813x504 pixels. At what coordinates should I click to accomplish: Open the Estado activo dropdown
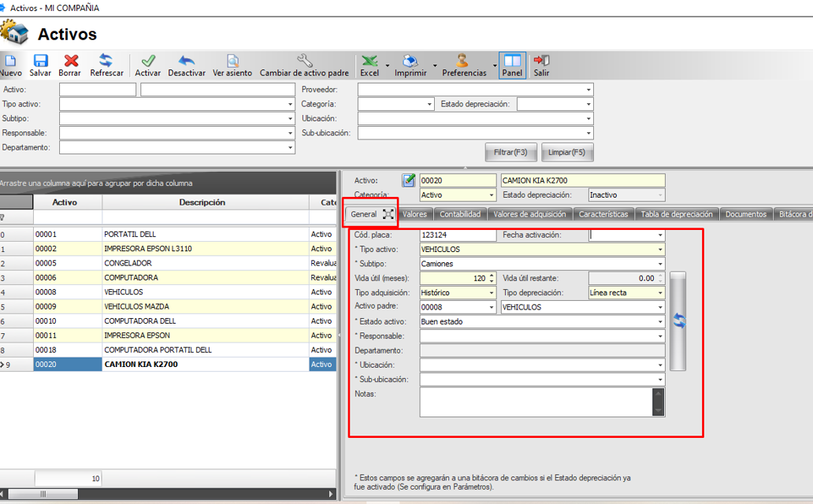659,322
